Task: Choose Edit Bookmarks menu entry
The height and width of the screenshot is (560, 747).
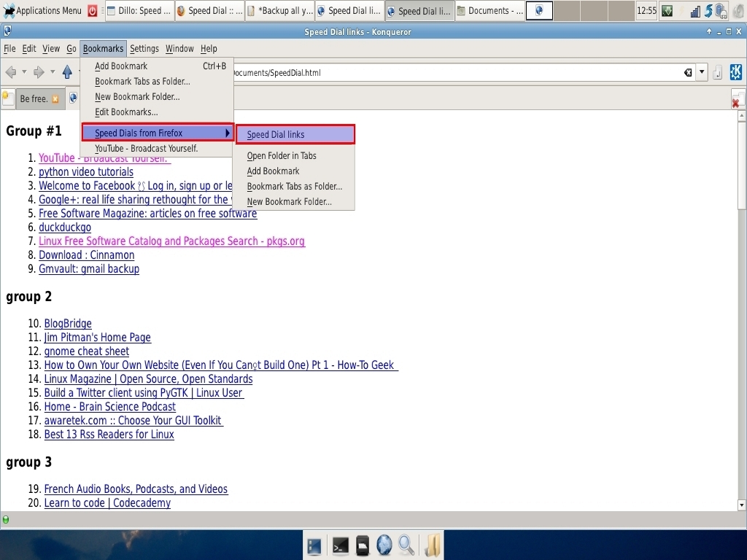Action: [158, 112]
